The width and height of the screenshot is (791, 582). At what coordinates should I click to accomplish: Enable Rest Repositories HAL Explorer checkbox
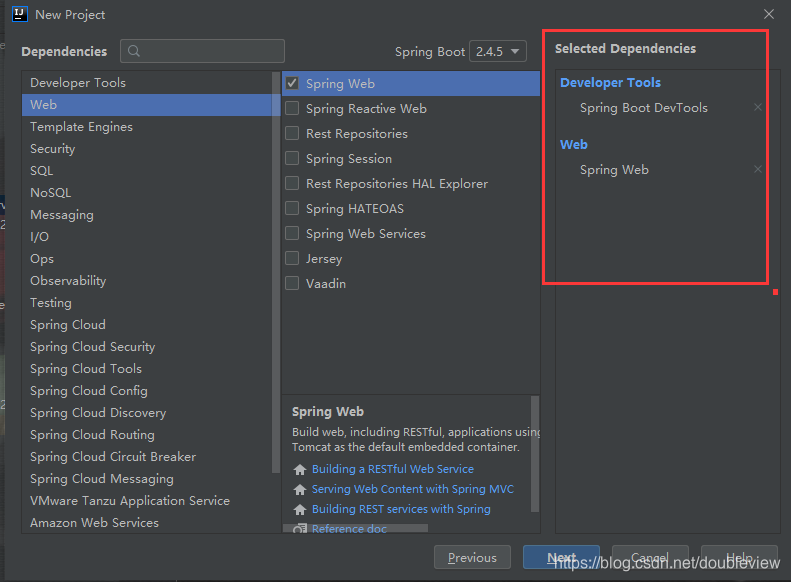[x=292, y=183]
